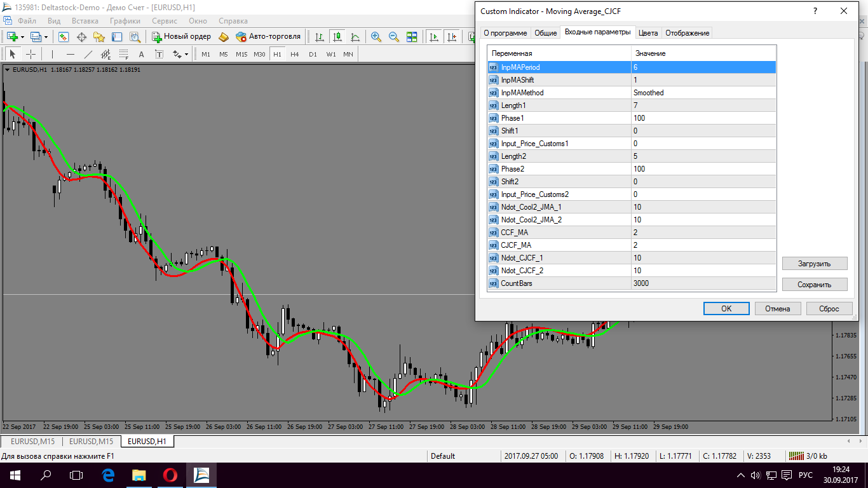Open the Графики menu
This screenshot has width=868, height=488.
click(x=125, y=21)
